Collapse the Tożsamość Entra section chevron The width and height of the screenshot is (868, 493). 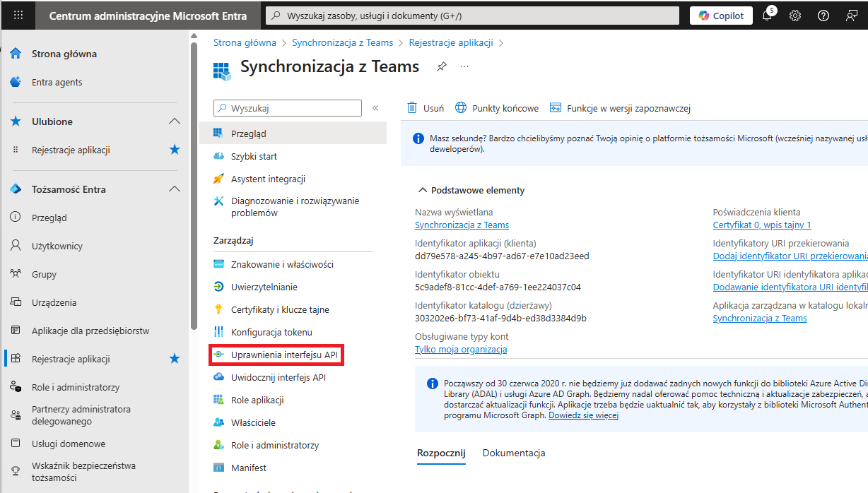174,189
